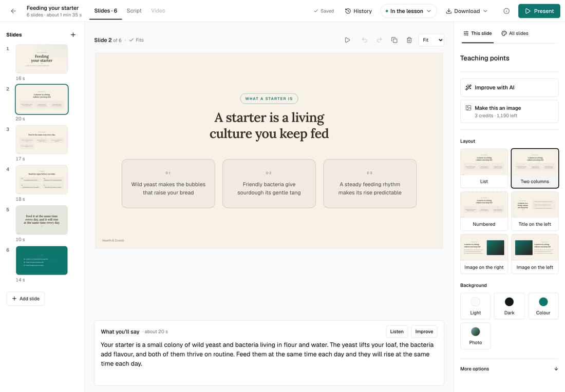Click the Saved checkmark status
The height and width of the screenshot is (392, 565).
click(324, 11)
